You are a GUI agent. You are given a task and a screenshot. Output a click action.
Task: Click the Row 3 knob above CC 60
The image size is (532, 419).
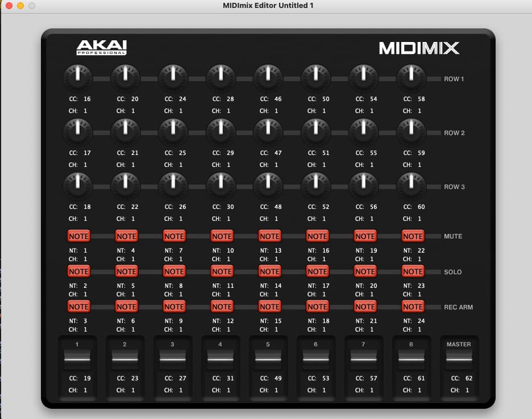[411, 186]
